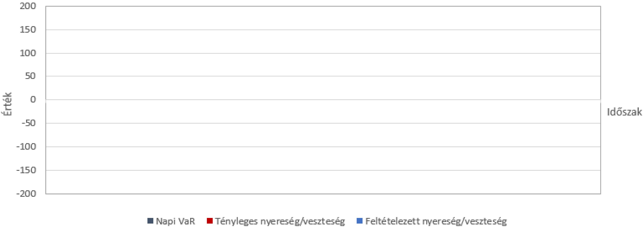Select the 50 value axis label
The width and height of the screenshot is (644, 228).
30,76
